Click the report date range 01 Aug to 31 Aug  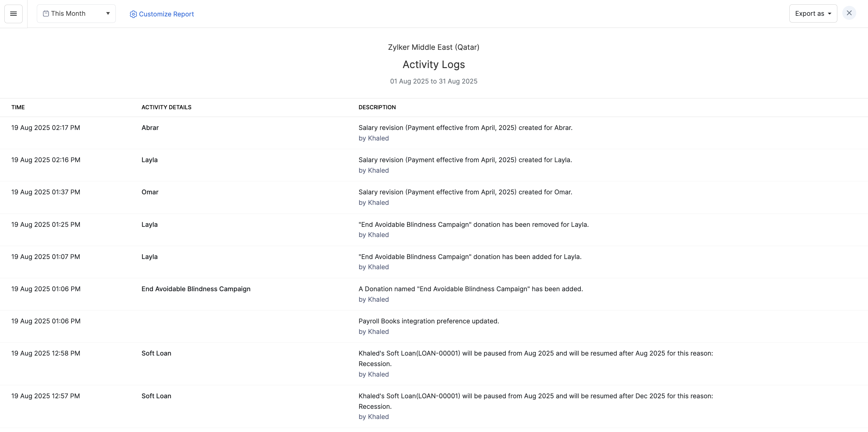[x=433, y=81]
